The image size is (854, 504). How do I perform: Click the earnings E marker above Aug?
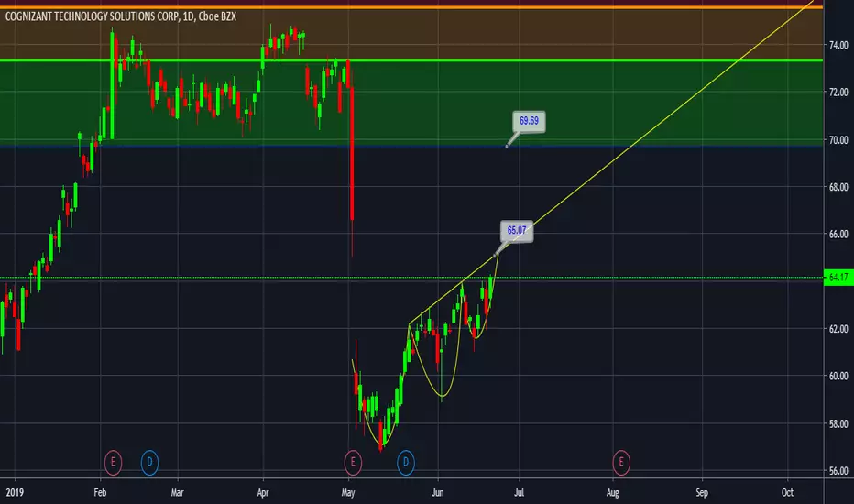[621, 463]
